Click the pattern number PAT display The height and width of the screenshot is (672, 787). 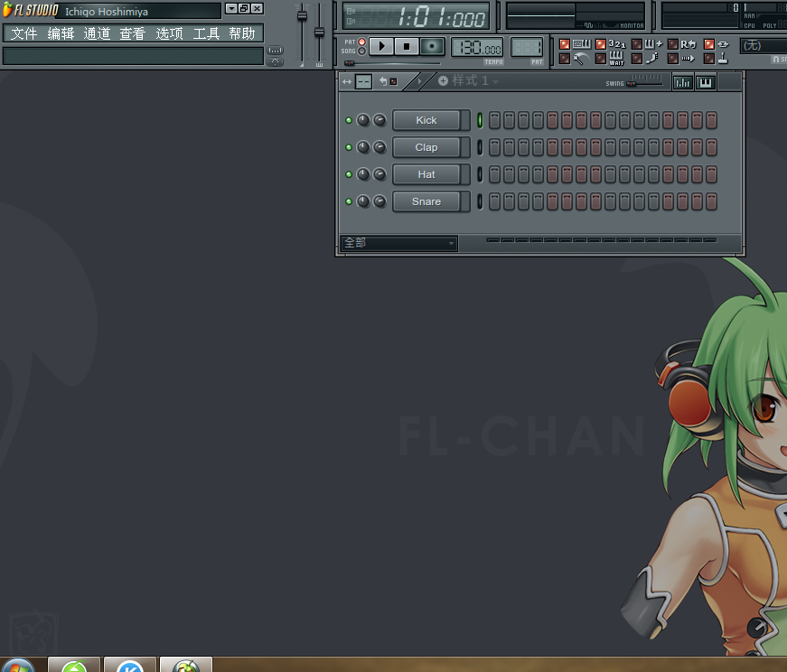coord(527,48)
